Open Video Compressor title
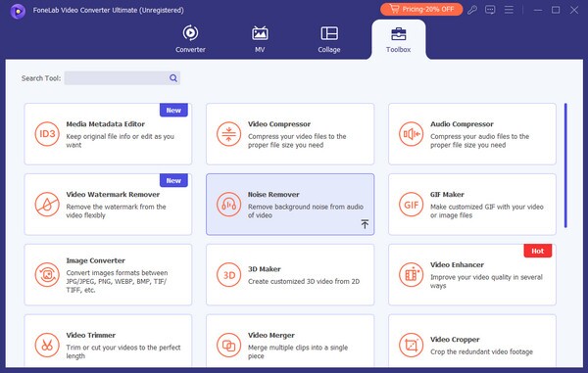 pyautogui.click(x=279, y=124)
